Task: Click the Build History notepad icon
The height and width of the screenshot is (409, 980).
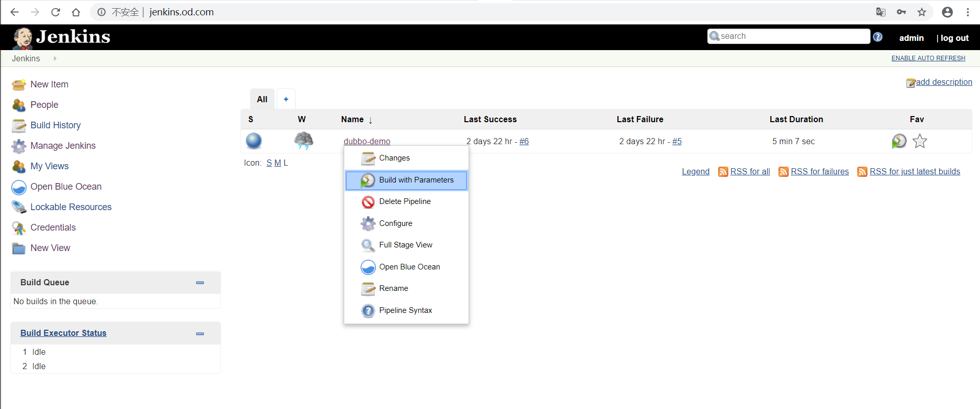Action: point(19,125)
